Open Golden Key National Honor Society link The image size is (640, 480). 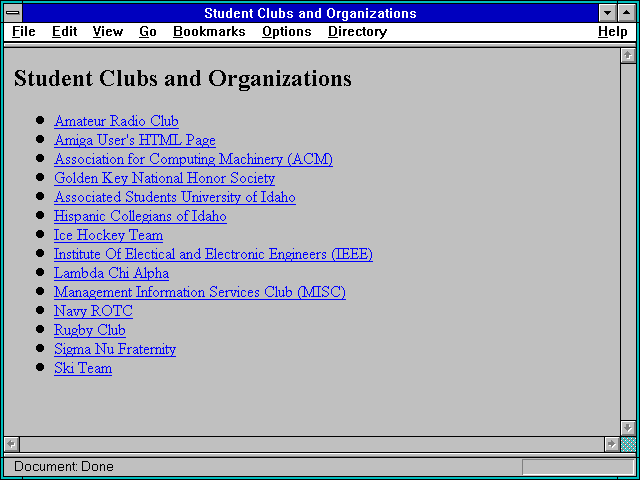[164, 178]
